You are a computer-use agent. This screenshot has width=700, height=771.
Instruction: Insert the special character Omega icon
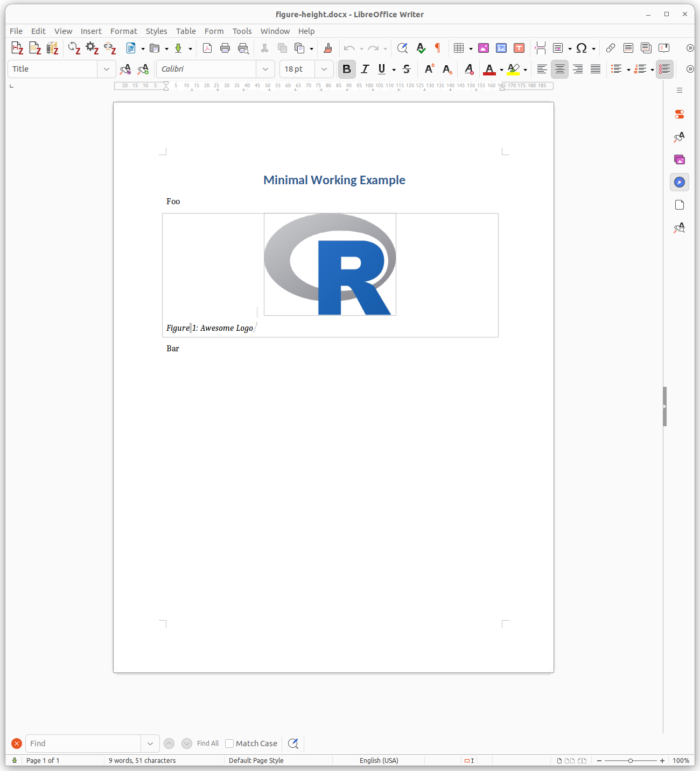(581, 48)
